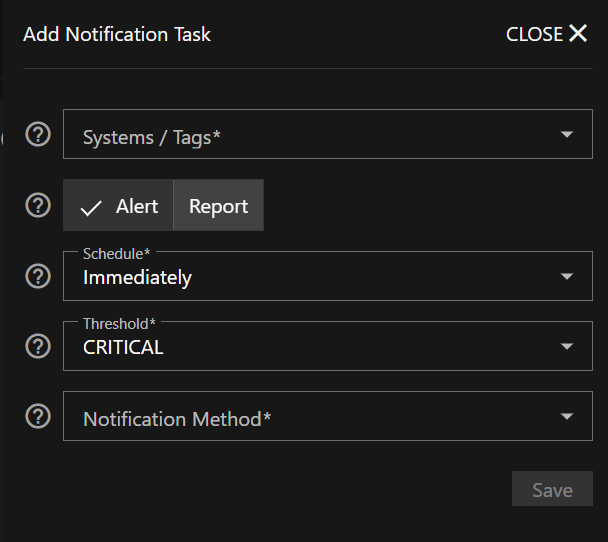Viewport: 608px width, 542px height.
Task: Click the Add Notification Task title
Action: pyautogui.click(x=117, y=34)
